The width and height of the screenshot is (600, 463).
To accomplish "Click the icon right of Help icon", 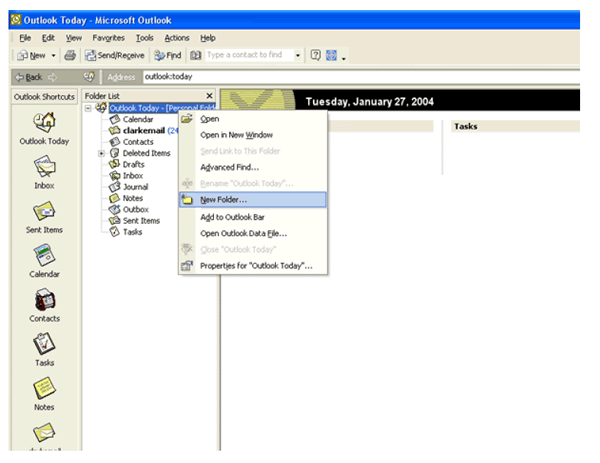I will 331,55.
